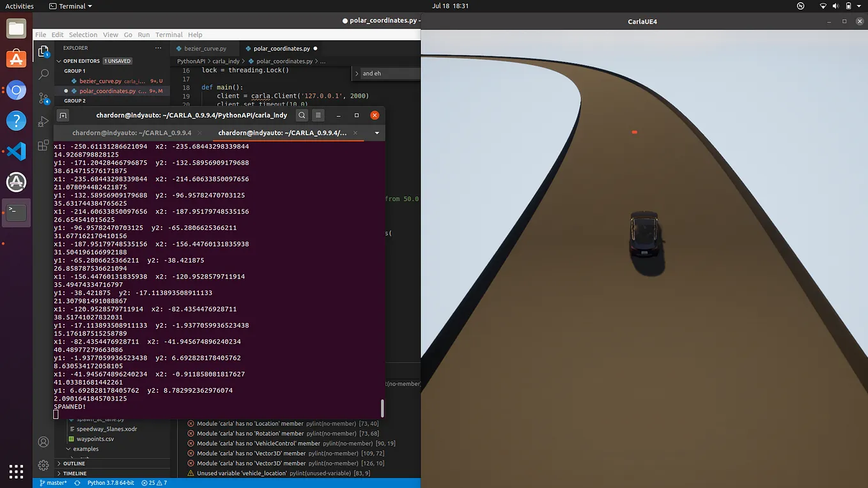This screenshot has width=868, height=488.
Task: Click the error icon of 'Location' member problem
Action: pos(190,423)
